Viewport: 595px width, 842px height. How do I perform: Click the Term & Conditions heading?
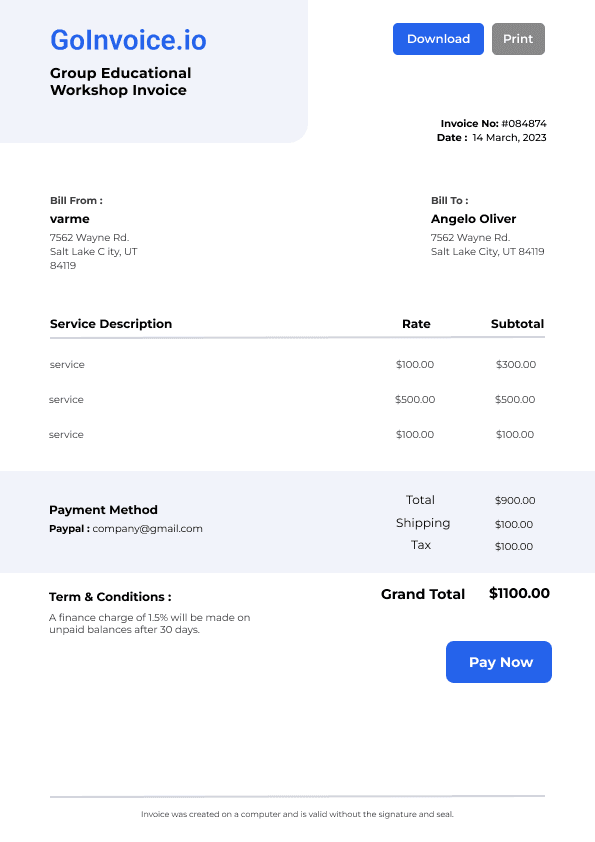tap(110, 597)
